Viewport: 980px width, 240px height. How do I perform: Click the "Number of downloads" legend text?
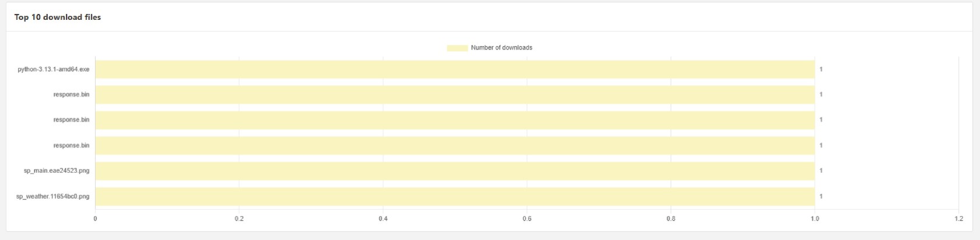pos(501,48)
